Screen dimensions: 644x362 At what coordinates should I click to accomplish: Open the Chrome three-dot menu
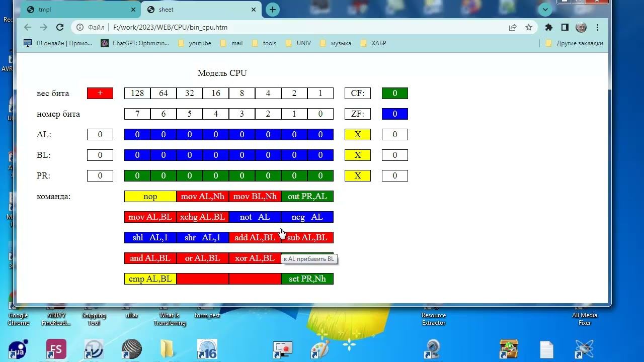[598, 28]
